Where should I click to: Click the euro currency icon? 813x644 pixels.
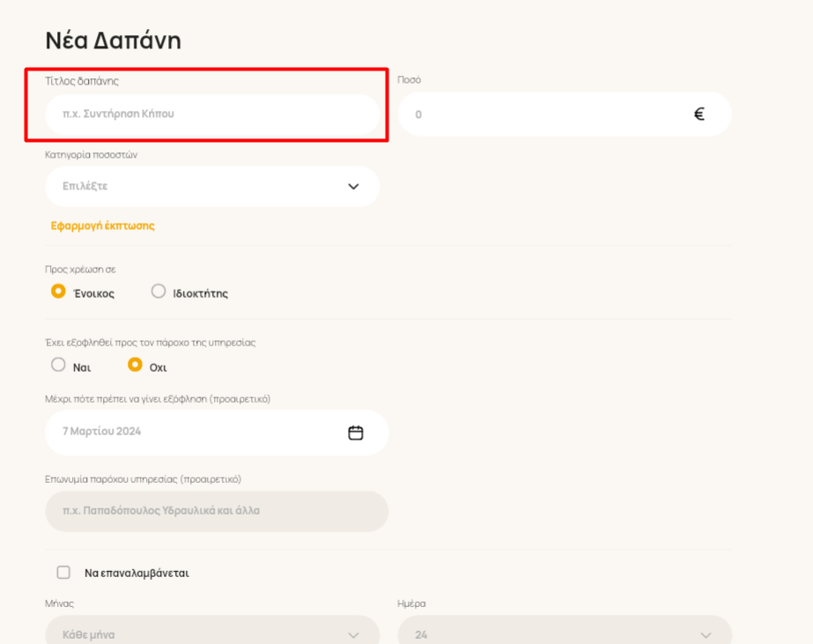click(698, 114)
